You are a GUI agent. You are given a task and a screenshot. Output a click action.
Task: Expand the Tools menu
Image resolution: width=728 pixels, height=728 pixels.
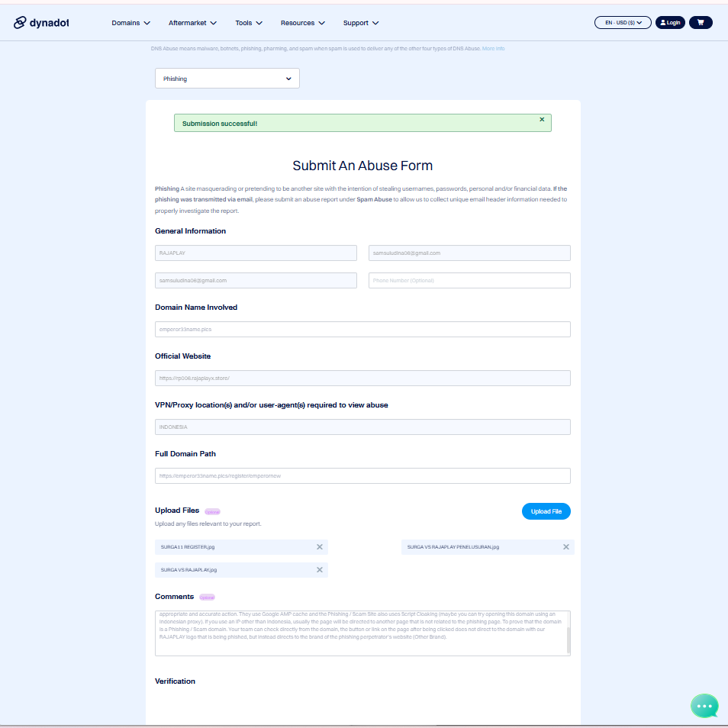(249, 23)
